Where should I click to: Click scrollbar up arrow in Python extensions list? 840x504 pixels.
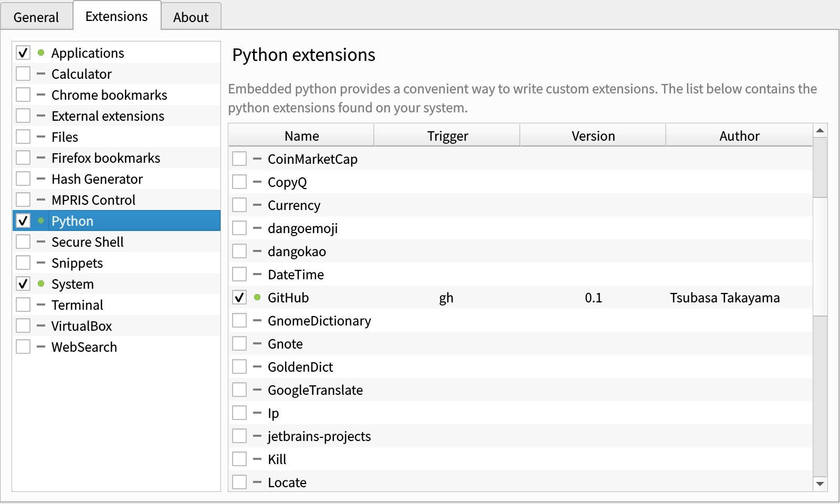click(x=820, y=130)
